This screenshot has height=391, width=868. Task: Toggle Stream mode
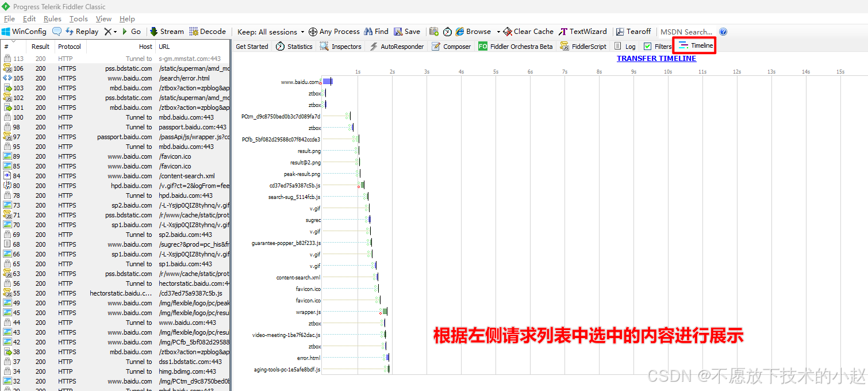[x=167, y=32]
